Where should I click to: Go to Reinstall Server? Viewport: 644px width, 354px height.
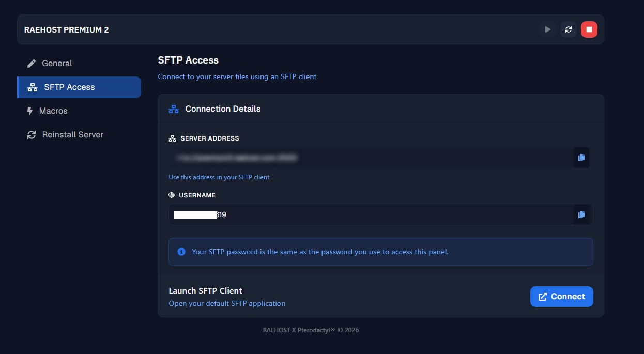(x=79, y=134)
